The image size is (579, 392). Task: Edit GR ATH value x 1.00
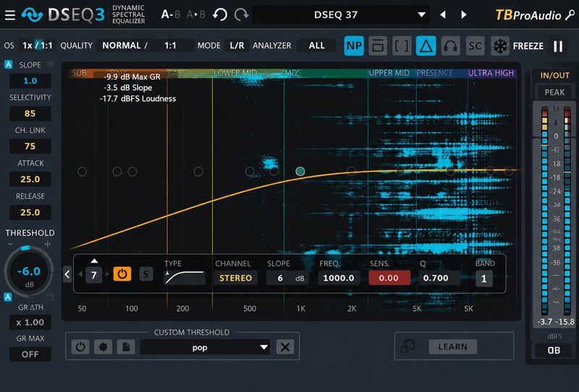tap(30, 323)
